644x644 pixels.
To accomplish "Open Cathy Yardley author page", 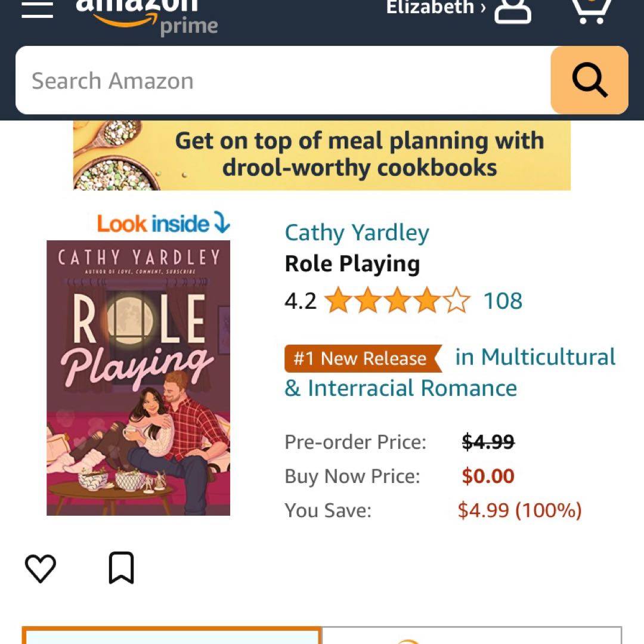I will [x=357, y=233].
